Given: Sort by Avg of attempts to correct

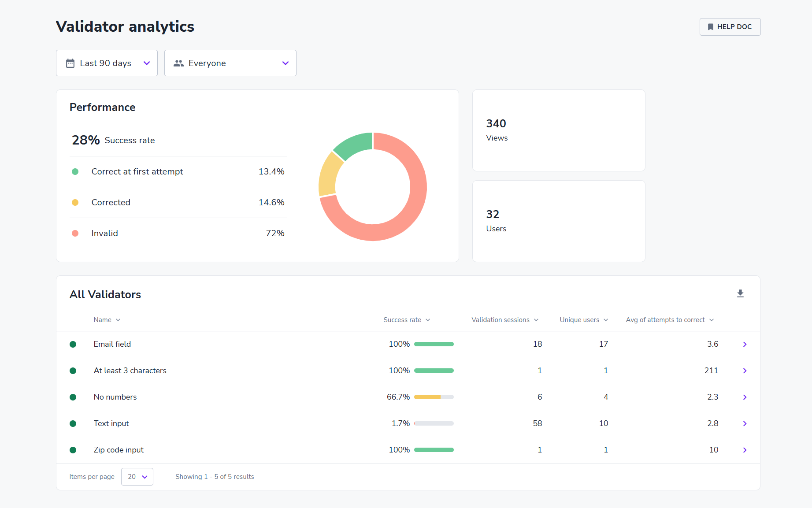Looking at the screenshot, I should coord(670,320).
